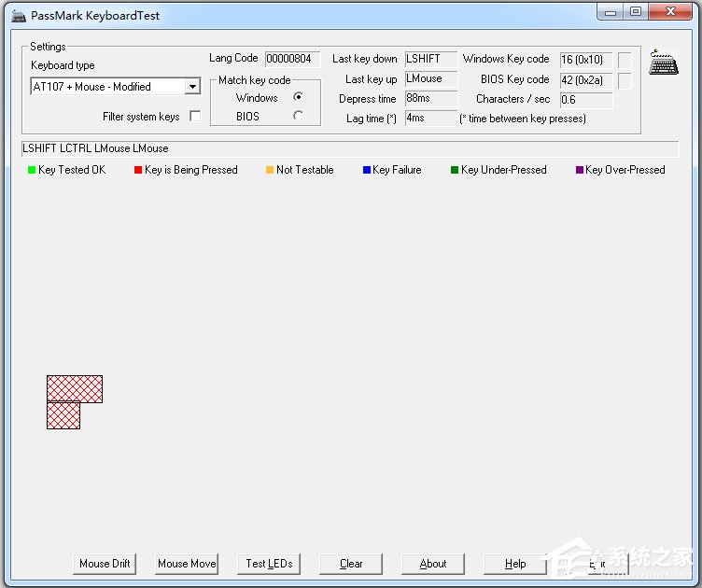The image size is (702, 588).
Task: Click the key history bar showing LSHIFT LCTRL
Action: [x=349, y=148]
